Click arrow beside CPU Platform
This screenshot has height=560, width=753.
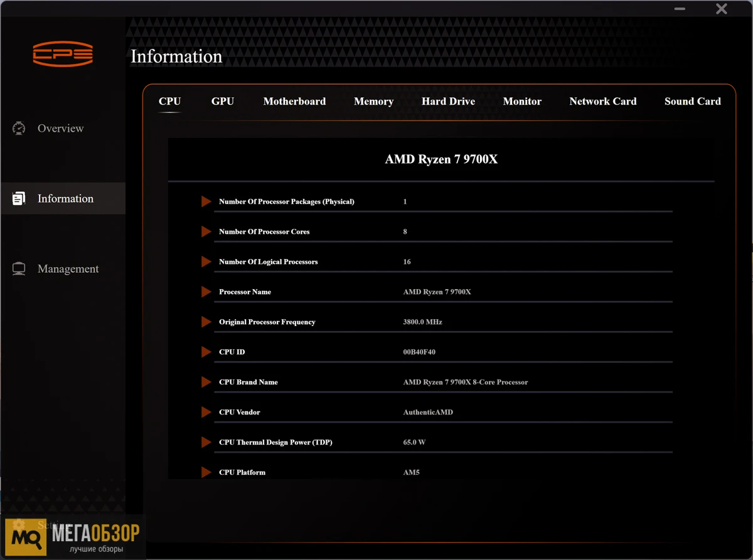pos(206,472)
